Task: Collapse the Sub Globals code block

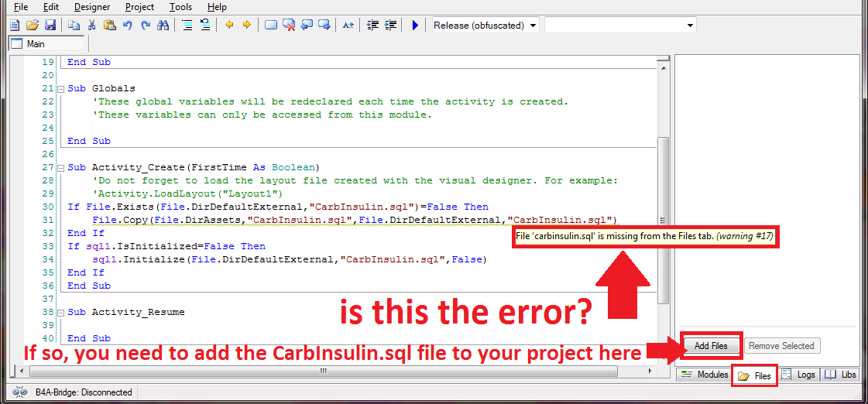Action: [x=60, y=88]
